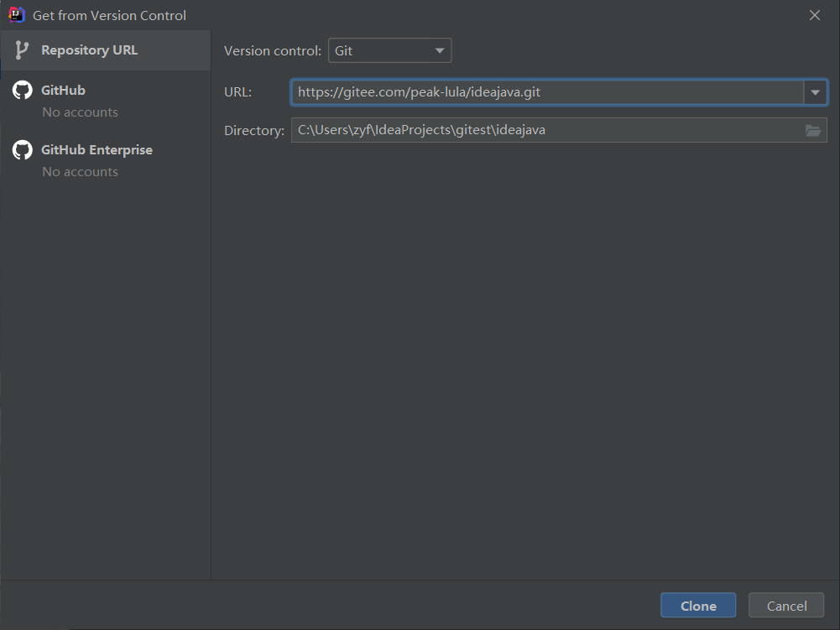Click the 'Directory:' label
This screenshot has height=630, width=840.
coord(254,130)
